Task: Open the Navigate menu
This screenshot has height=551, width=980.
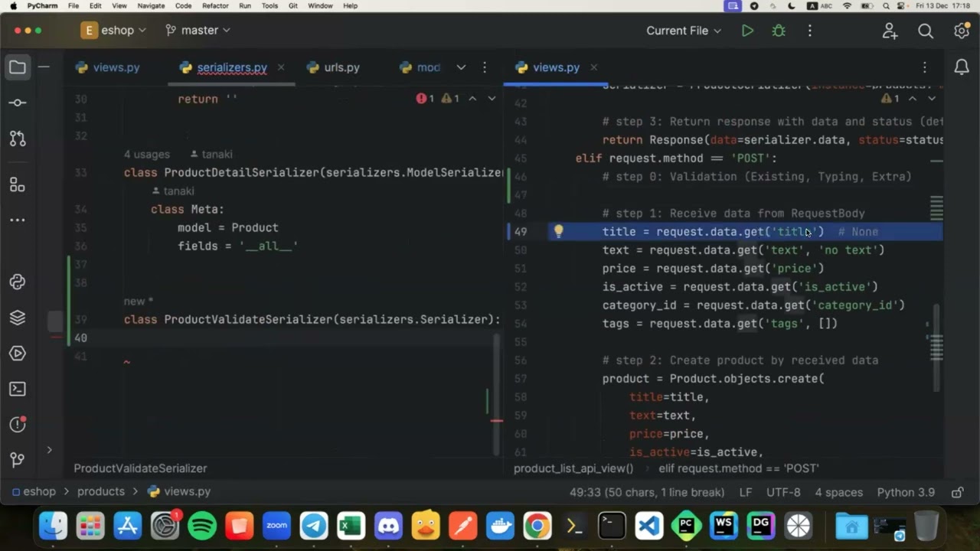Action: pyautogui.click(x=151, y=5)
